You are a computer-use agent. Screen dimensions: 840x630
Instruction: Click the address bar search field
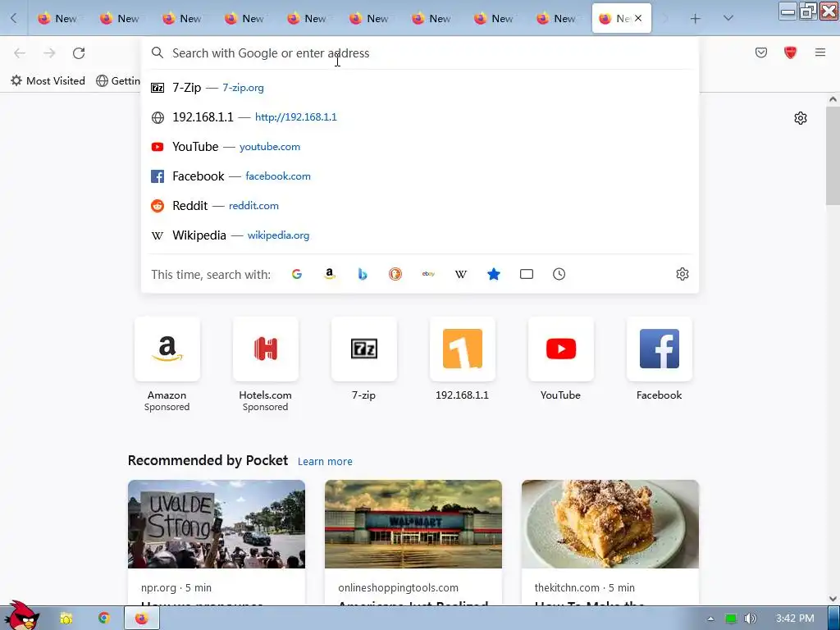420,53
